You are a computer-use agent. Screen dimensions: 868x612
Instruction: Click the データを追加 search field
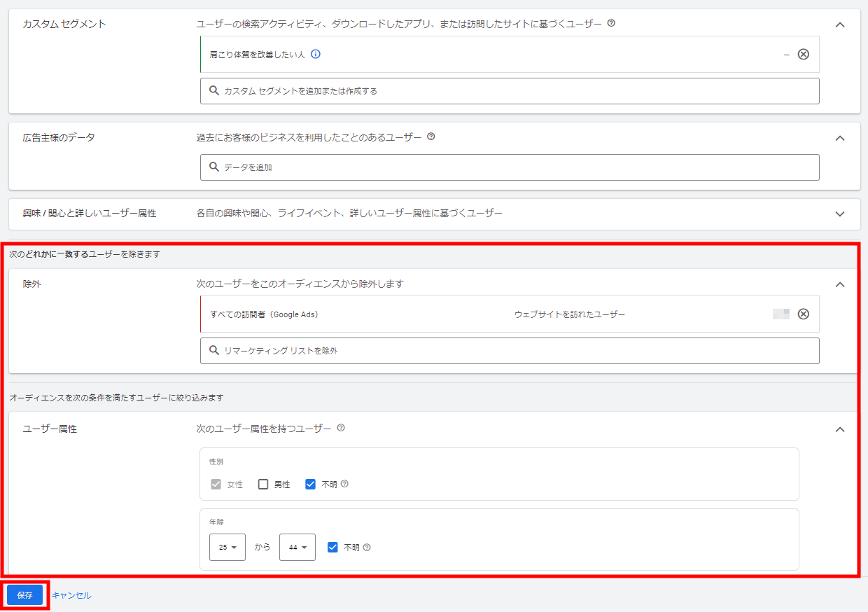pyautogui.click(x=510, y=167)
